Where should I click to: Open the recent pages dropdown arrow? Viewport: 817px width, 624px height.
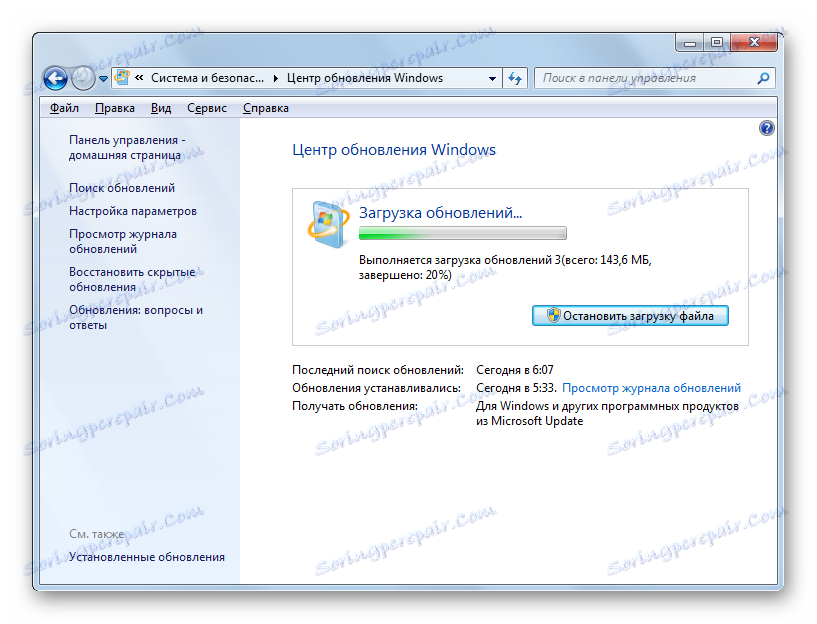point(104,79)
